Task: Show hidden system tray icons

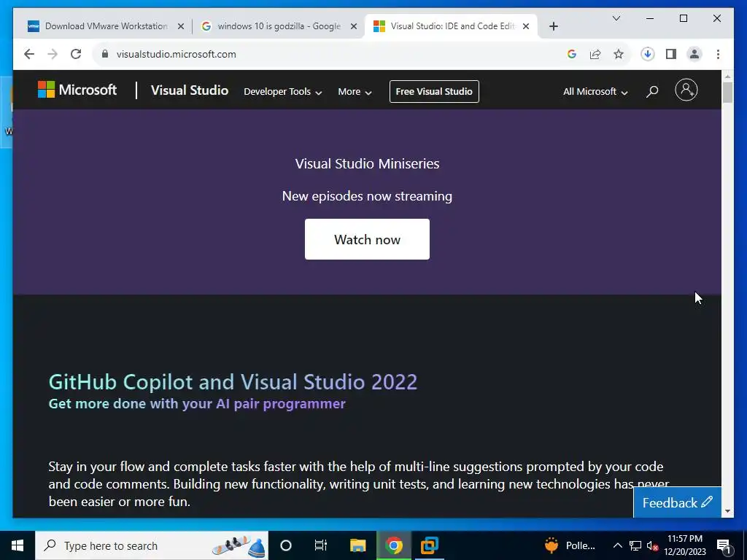Action: [x=617, y=545]
